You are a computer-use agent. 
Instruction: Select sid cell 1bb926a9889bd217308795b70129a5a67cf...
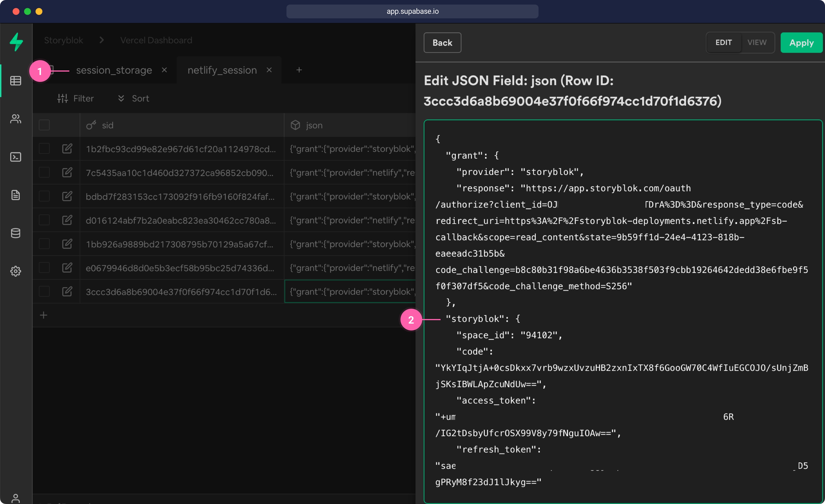click(182, 244)
